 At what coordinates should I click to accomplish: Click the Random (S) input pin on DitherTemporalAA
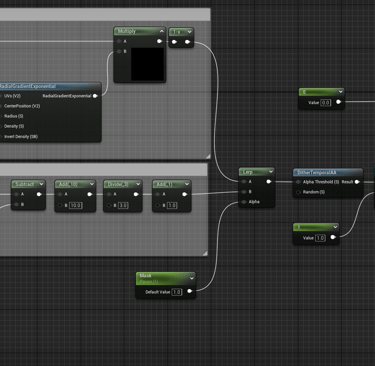coord(298,192)
